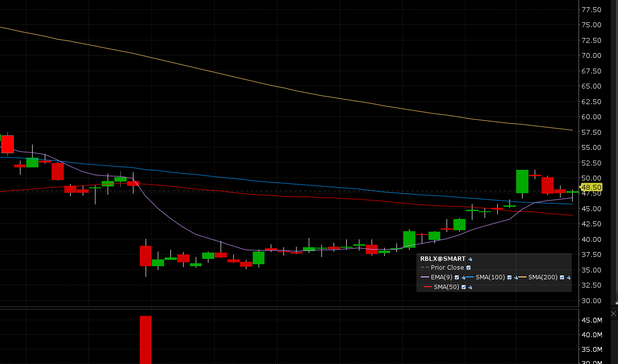Click the 42.50 price axis label
Screen dimensions: 618x364
tap(591, 224)
